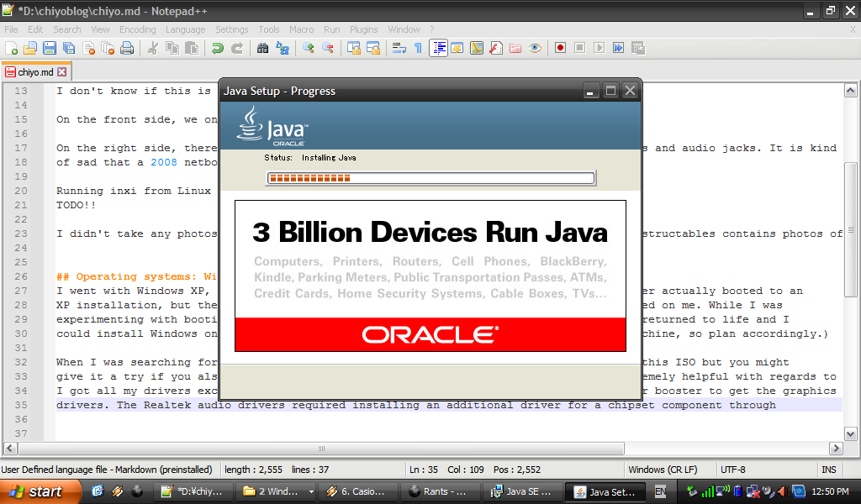Click the speaker volume tray icon
The image size is (861, 504).
(783, 491)
